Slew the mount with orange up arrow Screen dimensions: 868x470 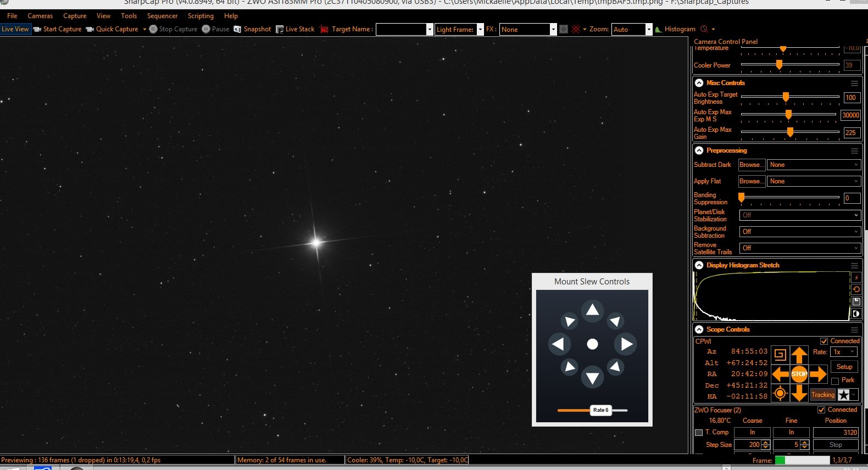[799, 355]
